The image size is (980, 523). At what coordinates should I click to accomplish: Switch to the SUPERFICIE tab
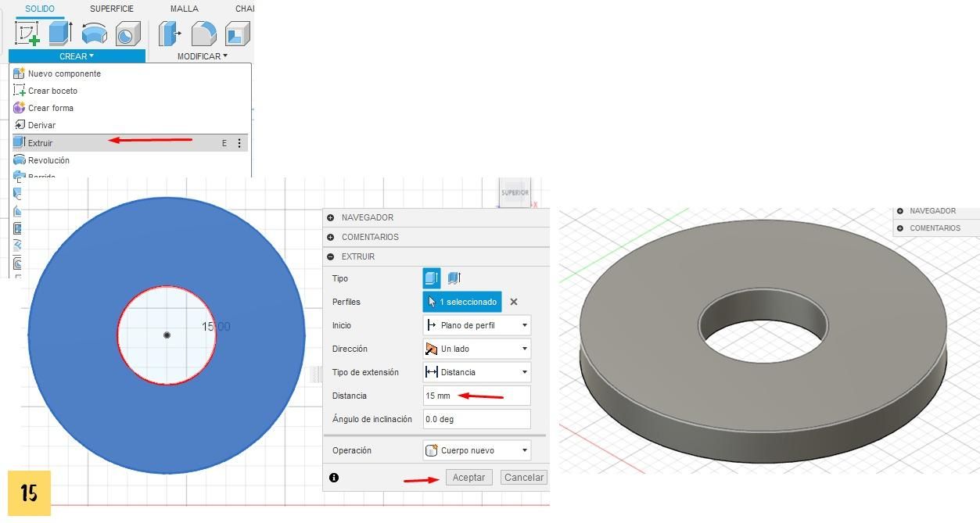[x=112, y=9]
